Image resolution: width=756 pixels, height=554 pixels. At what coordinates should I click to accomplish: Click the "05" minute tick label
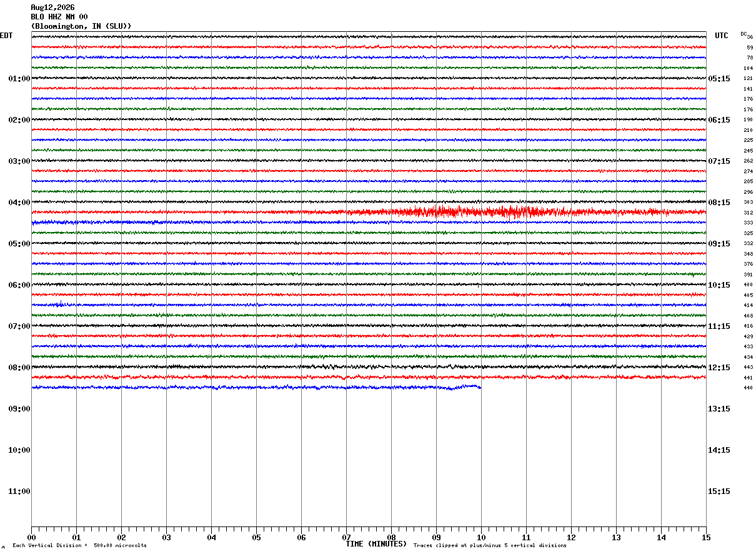(257, 538)
